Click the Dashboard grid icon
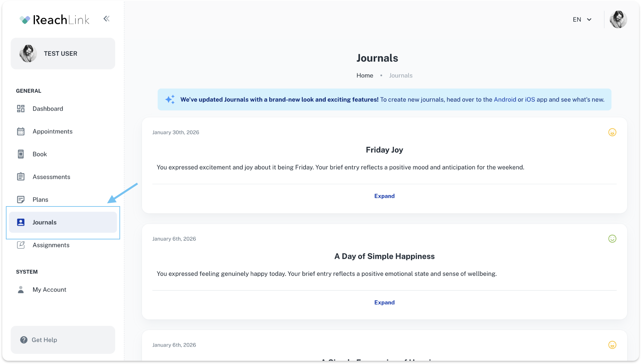This screenshot has width=641, height=364. (21, 109)
